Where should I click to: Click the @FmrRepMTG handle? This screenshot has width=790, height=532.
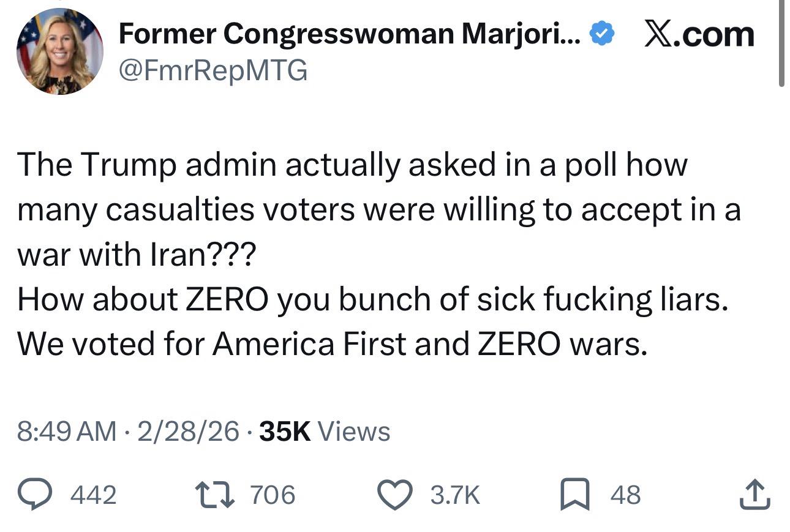coord(213,72)
